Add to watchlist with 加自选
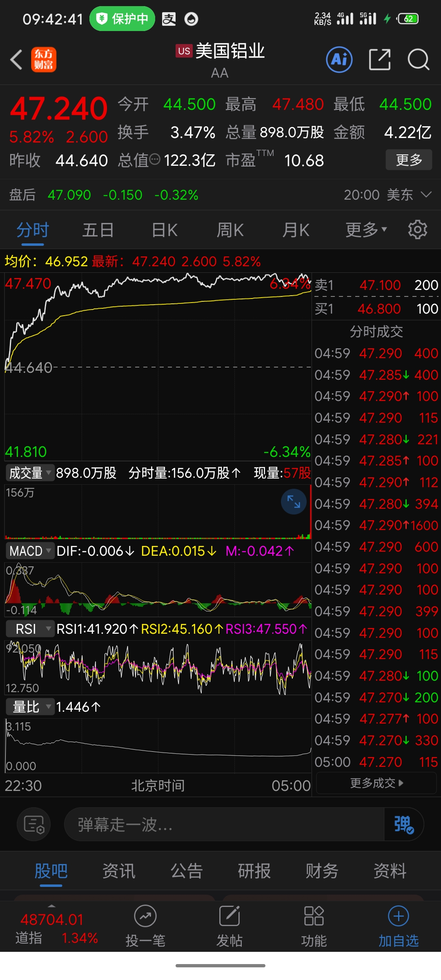Image resolution: width=441 pixels, height=980 pixels. click(399, 926)
